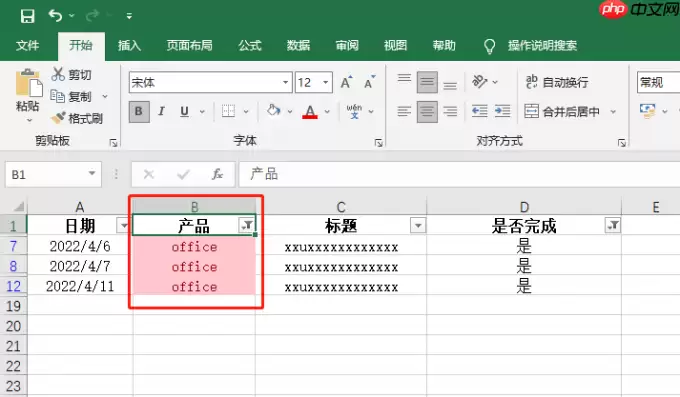This screenshot has width=680, height=397.
Task: Open the 宋体 font name dropdown
Action: (x=285, y=82)
